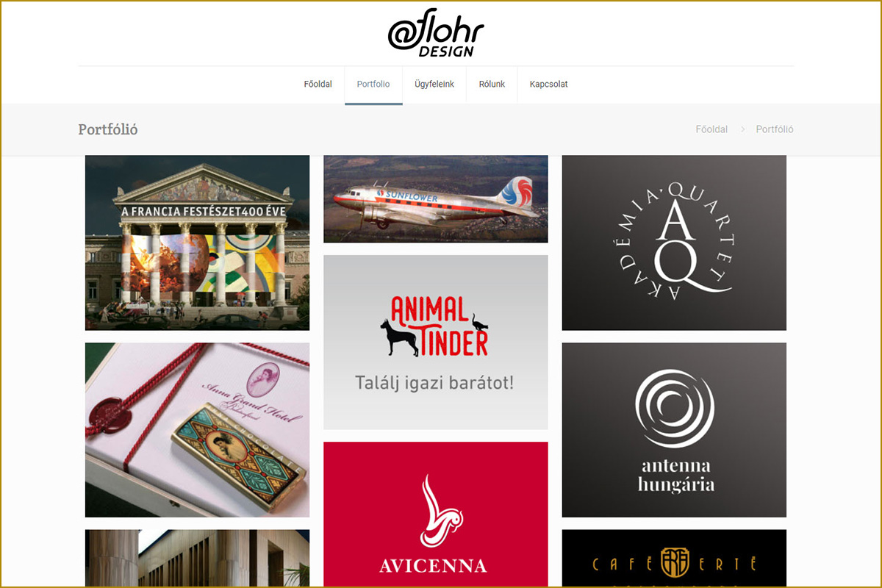882x588 pixels.
Task: Open the building architecture thumbnail
Action: 197,559
